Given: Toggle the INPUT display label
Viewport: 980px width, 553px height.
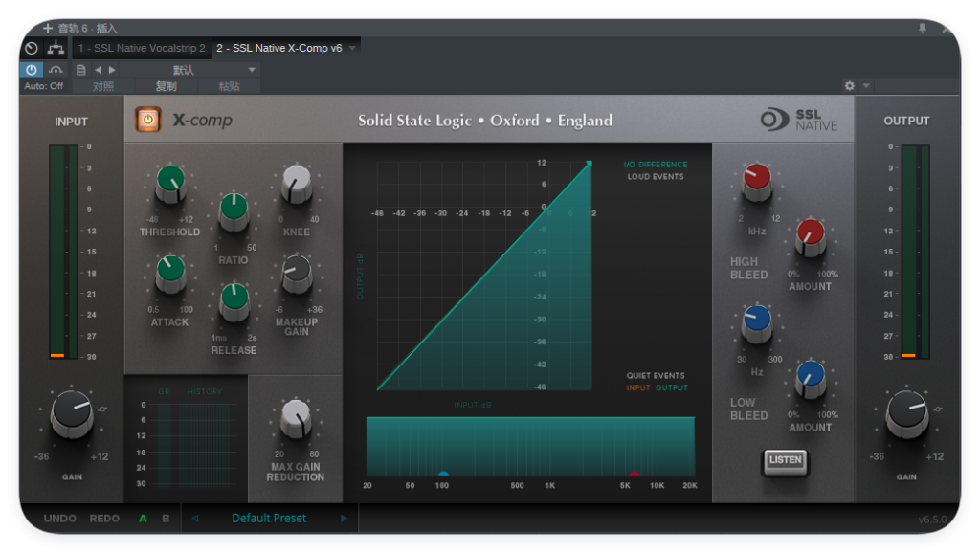Looking at the screenshot, I should pos(638,388).
